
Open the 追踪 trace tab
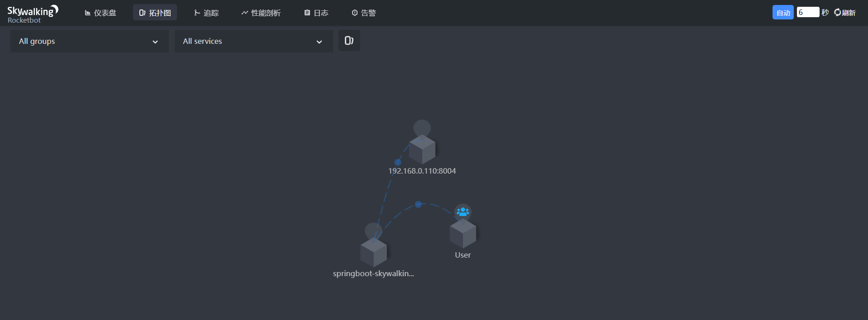[x=206, y=13]
